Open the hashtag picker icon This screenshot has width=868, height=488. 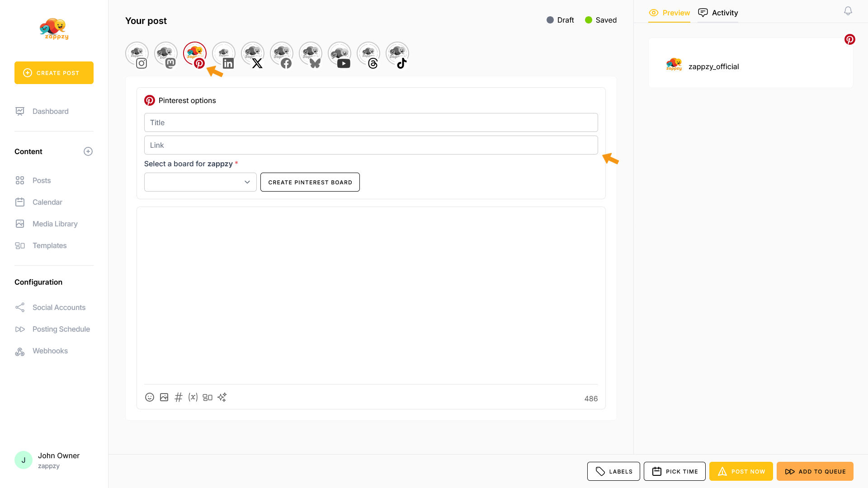[179, 397]
